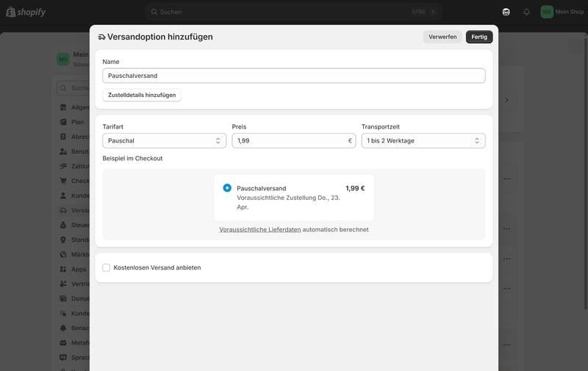This screenshot has height=371, width=588.
Task: Open notifications bell in the top bar
Action: 526,12
